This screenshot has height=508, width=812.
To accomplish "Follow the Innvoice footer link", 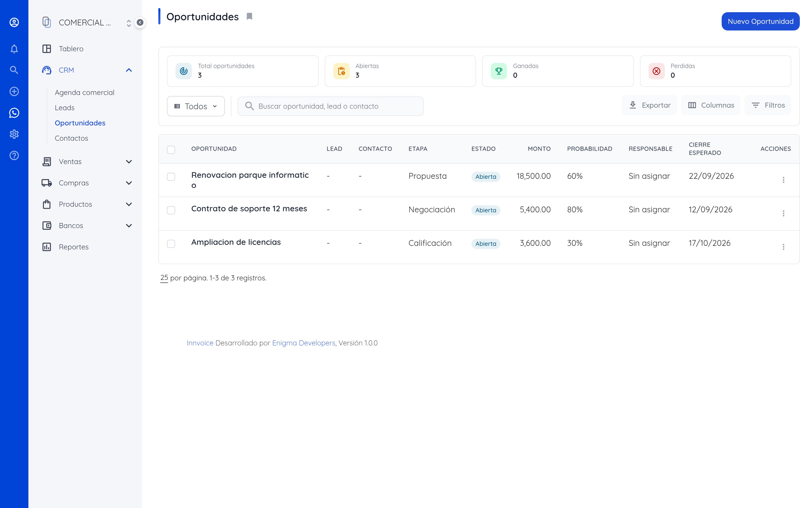I will (x=200, y=343).
